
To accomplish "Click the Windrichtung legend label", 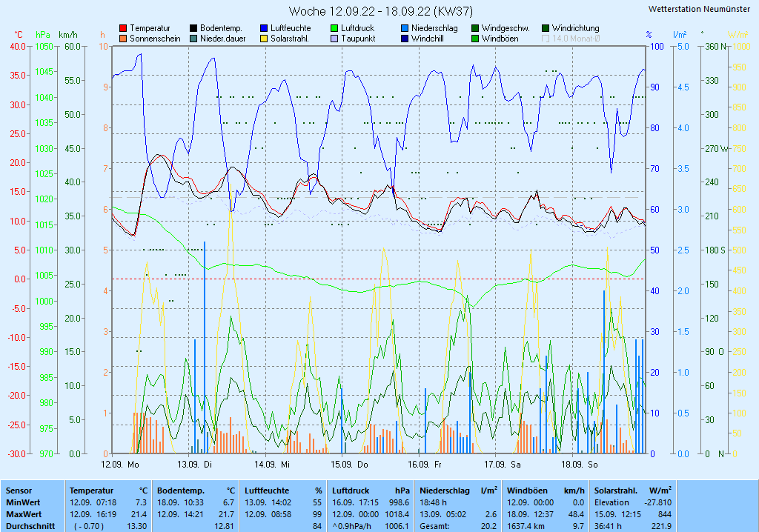I will point(575,29).
